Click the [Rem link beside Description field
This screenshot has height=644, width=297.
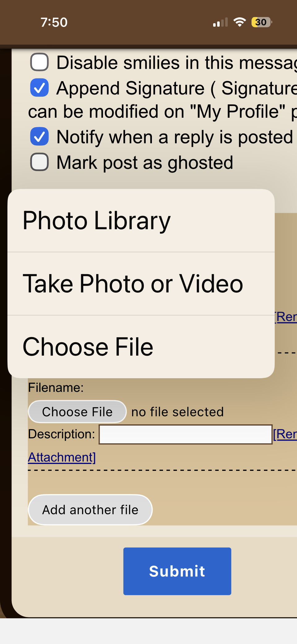[285, 434]
